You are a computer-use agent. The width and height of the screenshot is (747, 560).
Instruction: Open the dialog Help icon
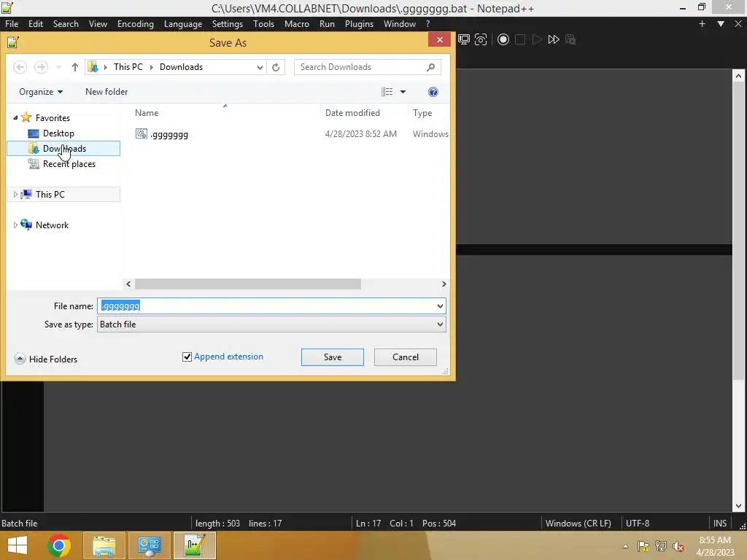coord(433,92)
